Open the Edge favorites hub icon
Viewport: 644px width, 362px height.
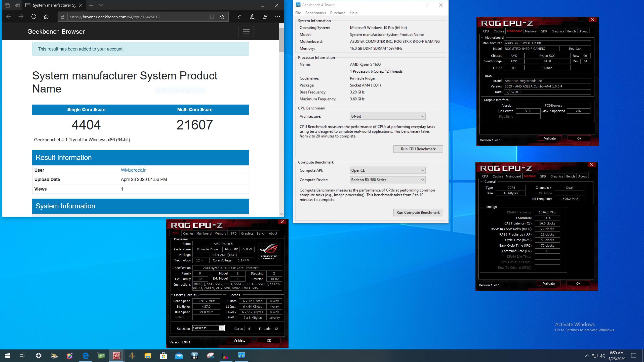[240, 17]
